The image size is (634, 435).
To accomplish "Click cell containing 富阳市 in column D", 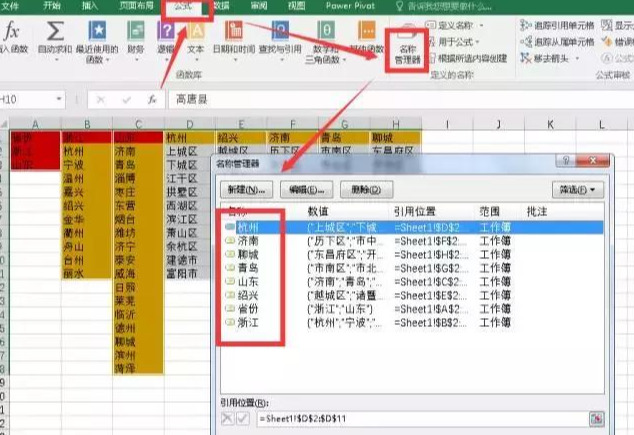I will click(189, 274).
